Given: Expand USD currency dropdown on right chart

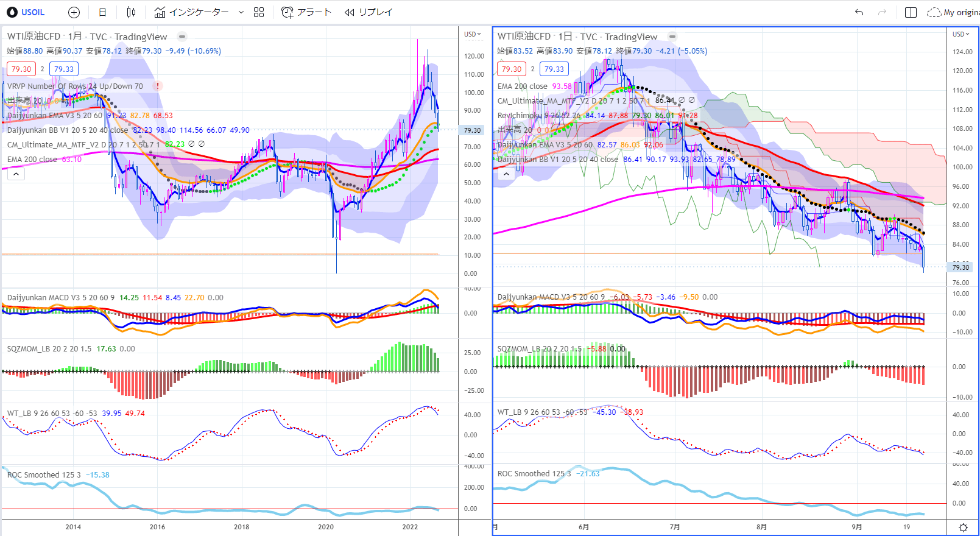Looking at the screenshot, I should point(961,34).
